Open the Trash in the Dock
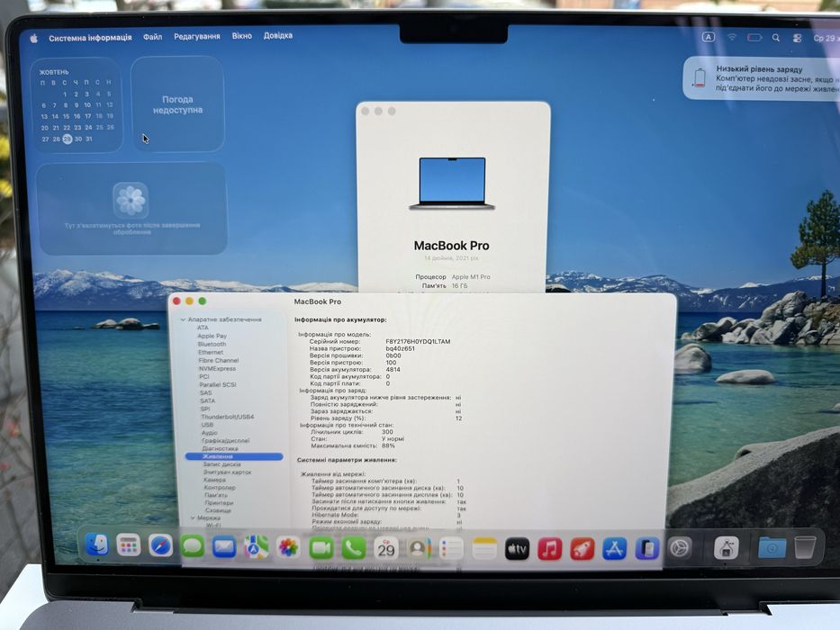Image resolution: width=840 pixels, height=630 pixels. pos(805,547)
